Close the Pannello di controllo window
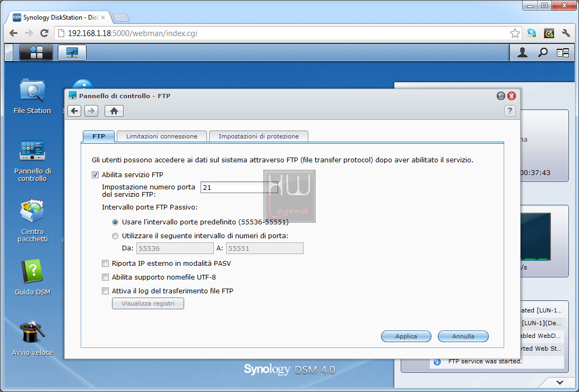 [512, 96]
